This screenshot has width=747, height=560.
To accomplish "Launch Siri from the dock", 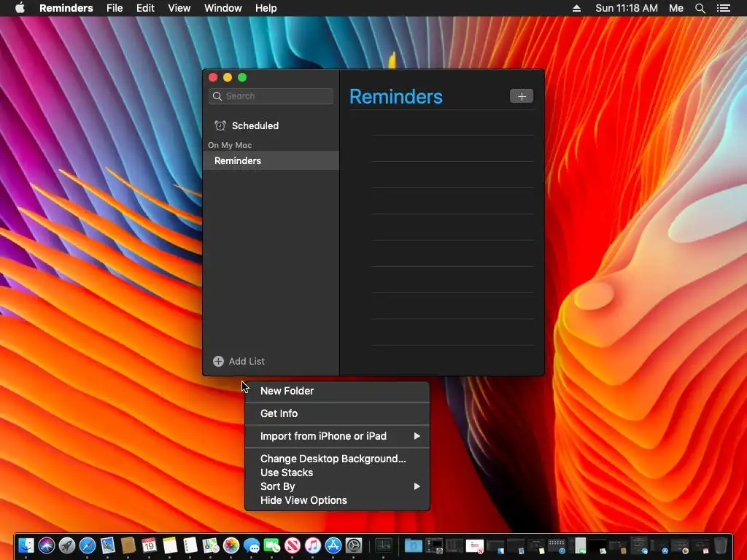I will coord(47,545).
